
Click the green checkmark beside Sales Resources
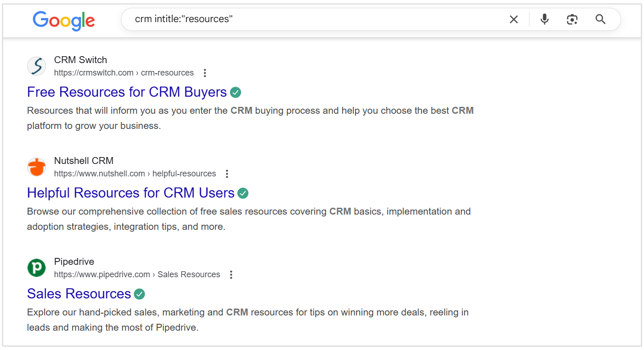[139, 293]
